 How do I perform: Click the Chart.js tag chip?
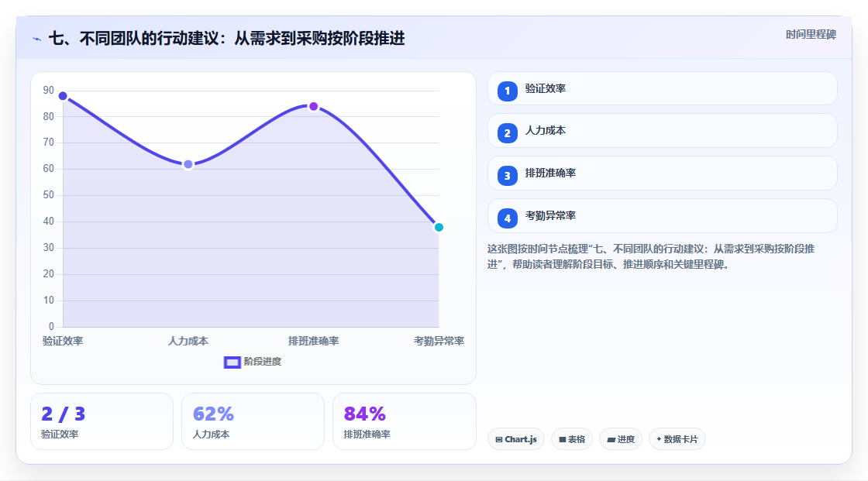point(516,439)
